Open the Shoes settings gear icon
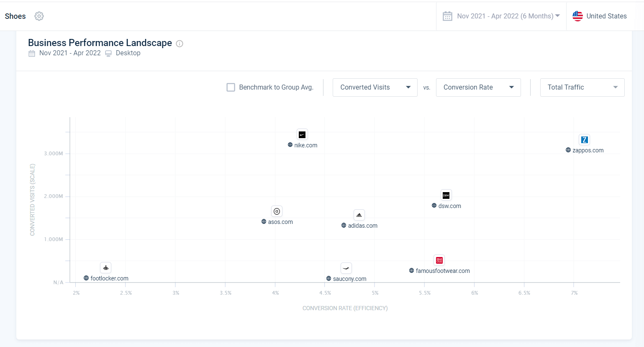The width and height of the screenshot is (644, 347). point(39,16)
